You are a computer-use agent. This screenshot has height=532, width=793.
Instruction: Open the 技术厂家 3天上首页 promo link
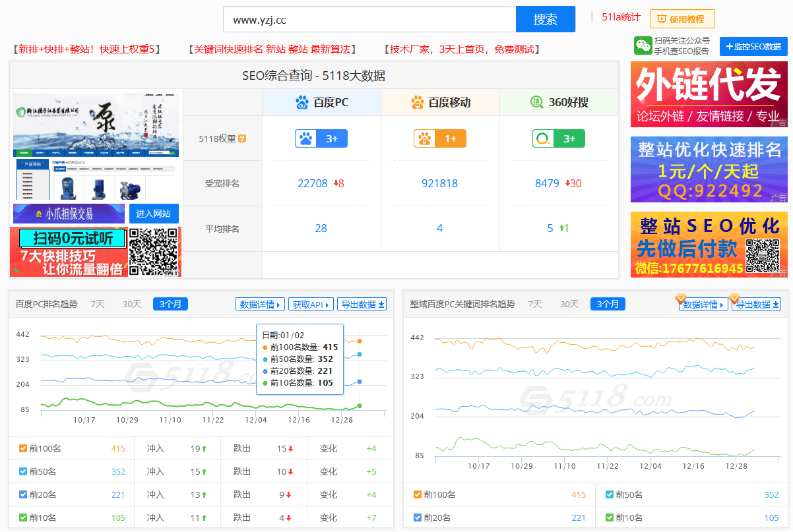coord(462,49)
